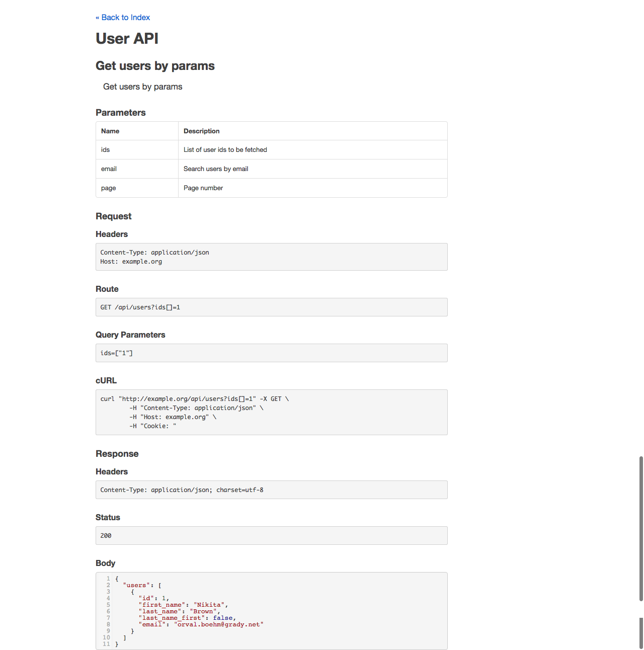Click the "Body" heading

click(x=105, y=563)
